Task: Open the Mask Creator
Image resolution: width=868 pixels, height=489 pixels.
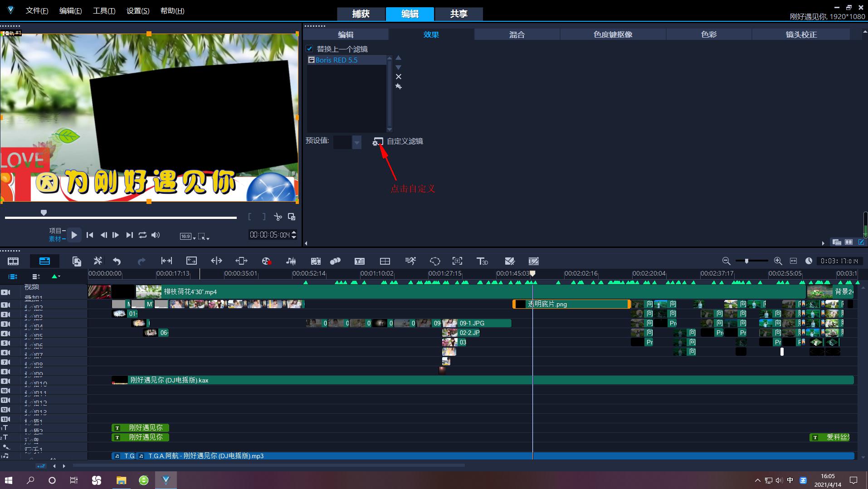Action: tap(434, 261)
